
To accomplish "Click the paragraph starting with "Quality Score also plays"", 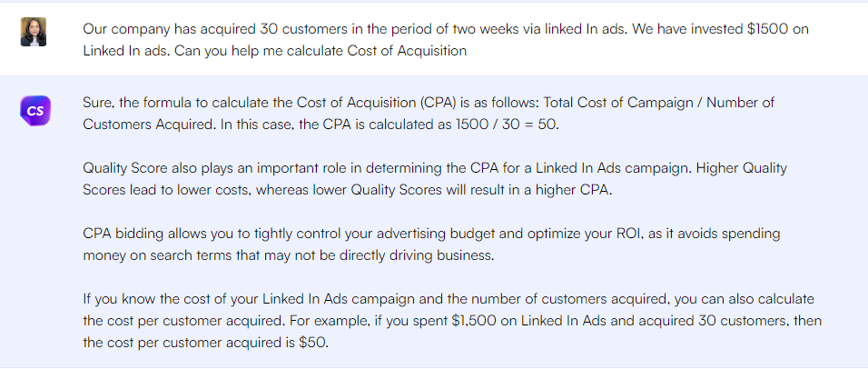I will (434, 180).
